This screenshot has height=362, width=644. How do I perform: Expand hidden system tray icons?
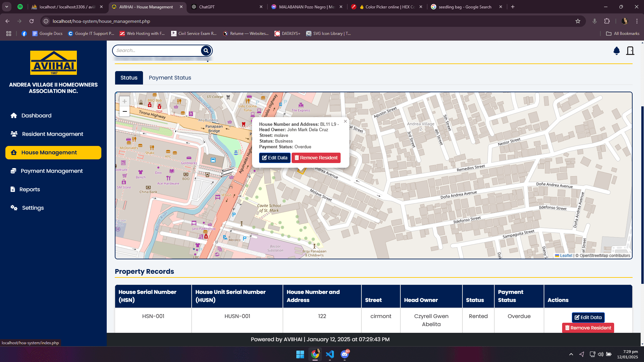(x=571, y=354)
